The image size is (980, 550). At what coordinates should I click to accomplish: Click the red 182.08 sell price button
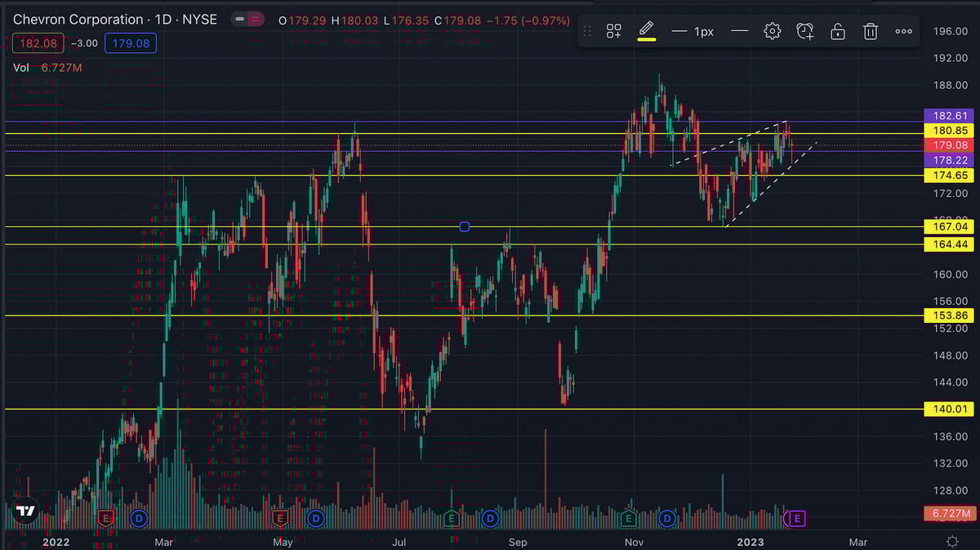coord(40,42)
